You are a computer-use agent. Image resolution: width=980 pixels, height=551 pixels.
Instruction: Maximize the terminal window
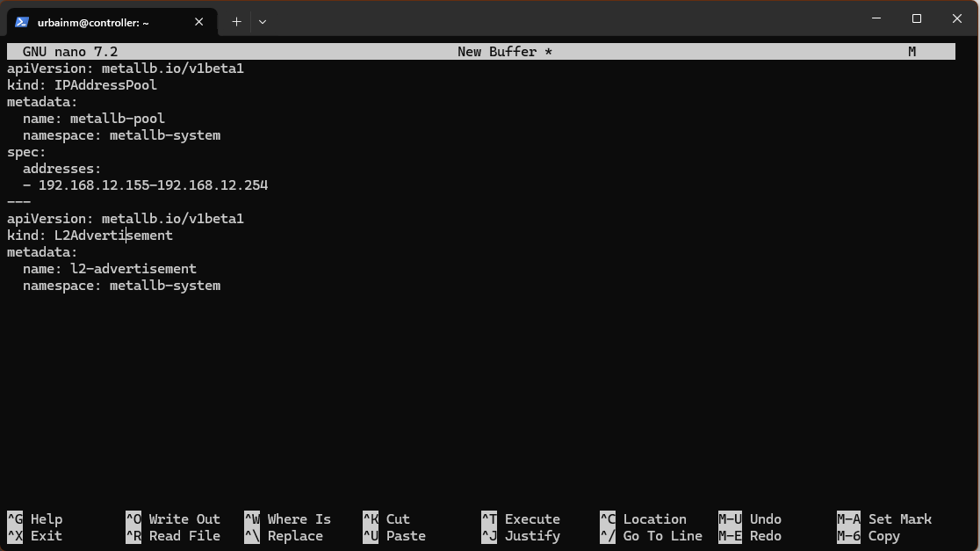(x=916, y=18)
